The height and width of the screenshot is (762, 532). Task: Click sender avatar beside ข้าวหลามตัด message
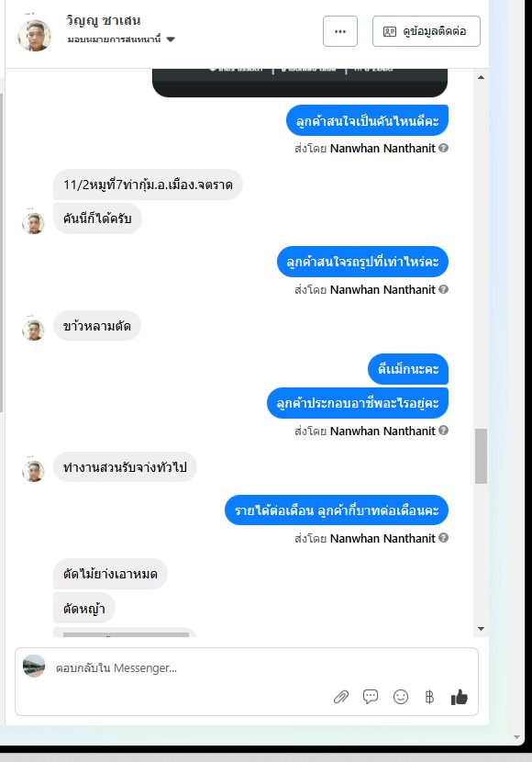(x=34, y=330)
